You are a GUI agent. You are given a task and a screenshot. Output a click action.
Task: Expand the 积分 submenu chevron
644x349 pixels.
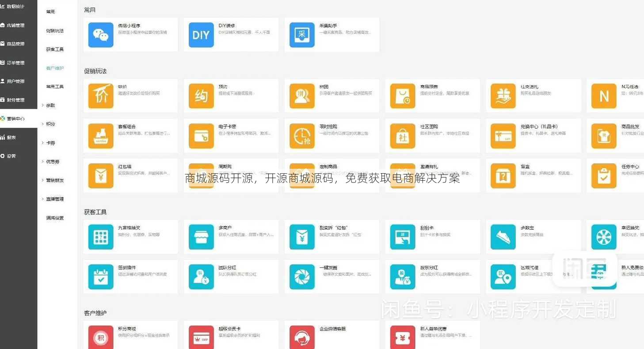click(x=43, y=124)
